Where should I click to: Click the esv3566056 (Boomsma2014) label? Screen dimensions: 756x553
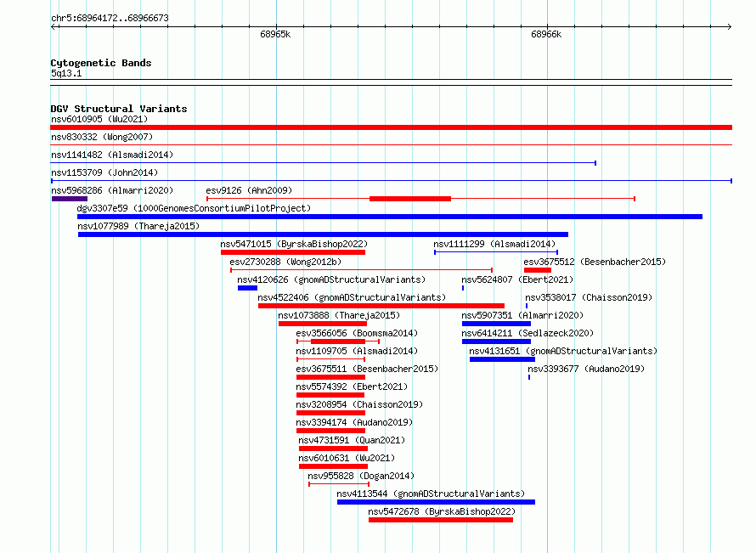tap(357, 333)
